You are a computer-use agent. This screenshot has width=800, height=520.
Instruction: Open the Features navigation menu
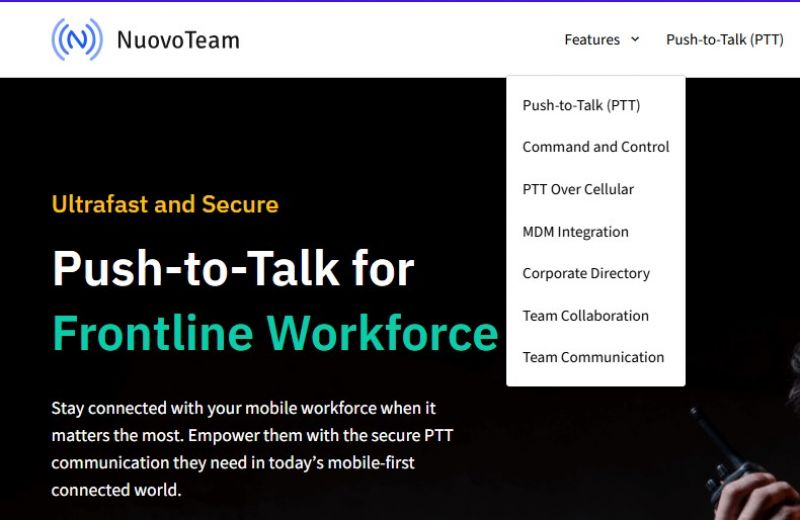[x=592, y=39]
